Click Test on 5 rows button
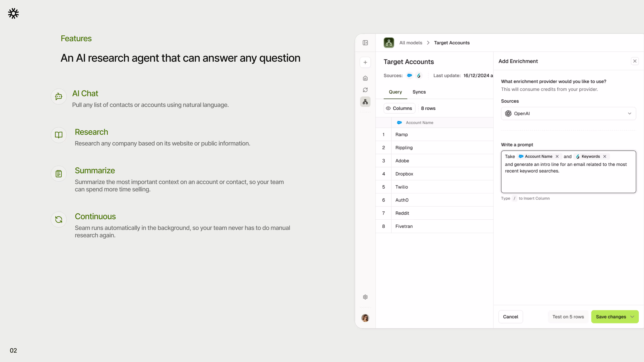 pyautogui.click(x=568, y=317)
